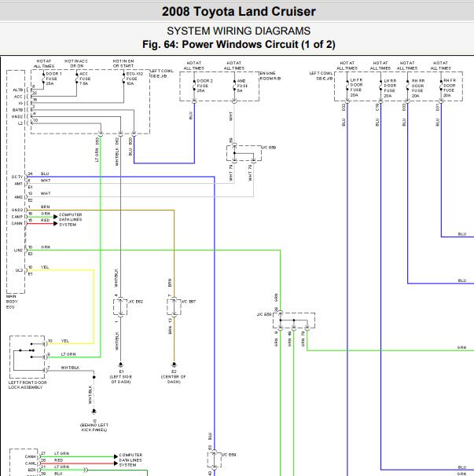Image resolution: width=474 pixels, height=476 pixels.
Task: Click the 'CANN' pin label
Action: tap(17, 223)
